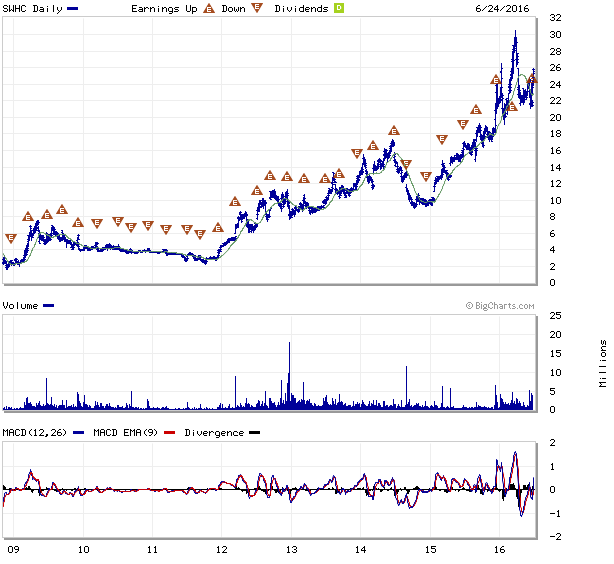Click the highest price peak above 30

pos(515,33)
